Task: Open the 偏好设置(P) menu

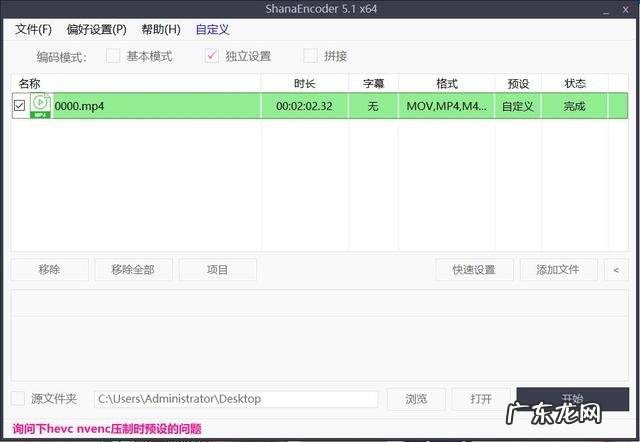Action: click(x=97, y=29)
